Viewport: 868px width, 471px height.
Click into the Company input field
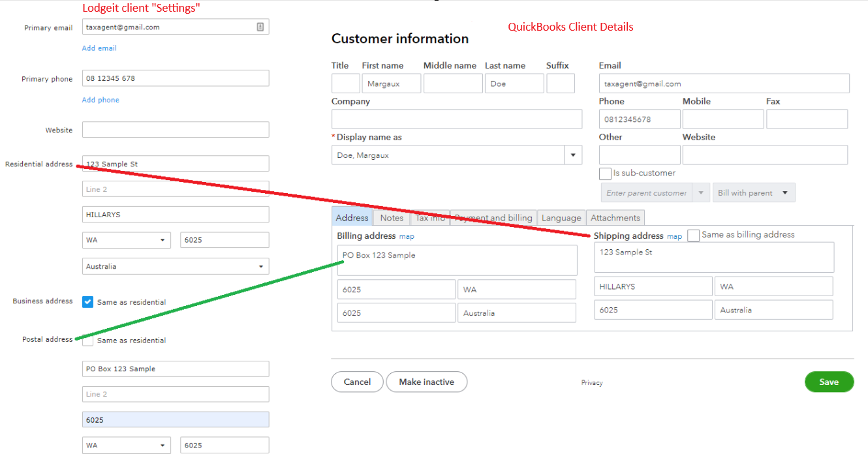[457, 119]
